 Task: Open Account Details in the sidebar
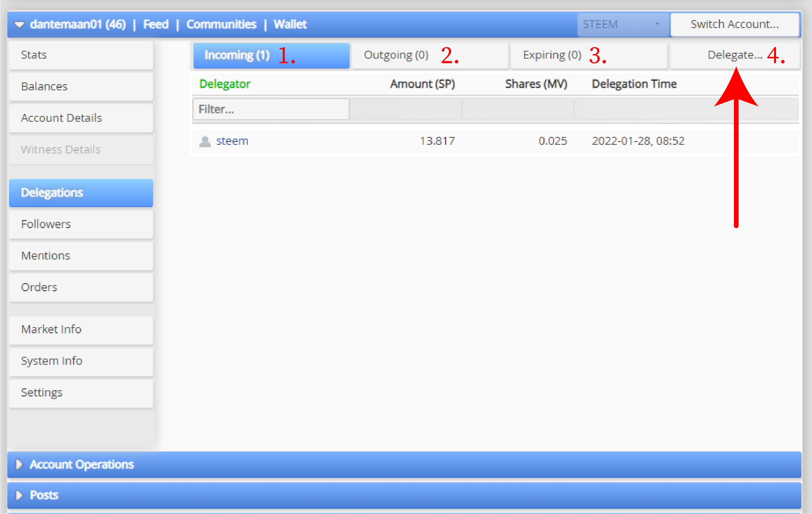81,118
